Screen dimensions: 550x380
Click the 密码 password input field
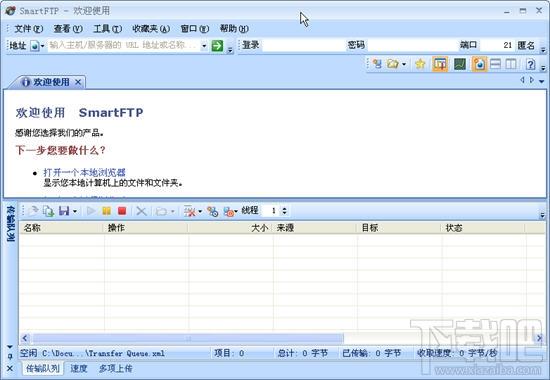point(412,46)
